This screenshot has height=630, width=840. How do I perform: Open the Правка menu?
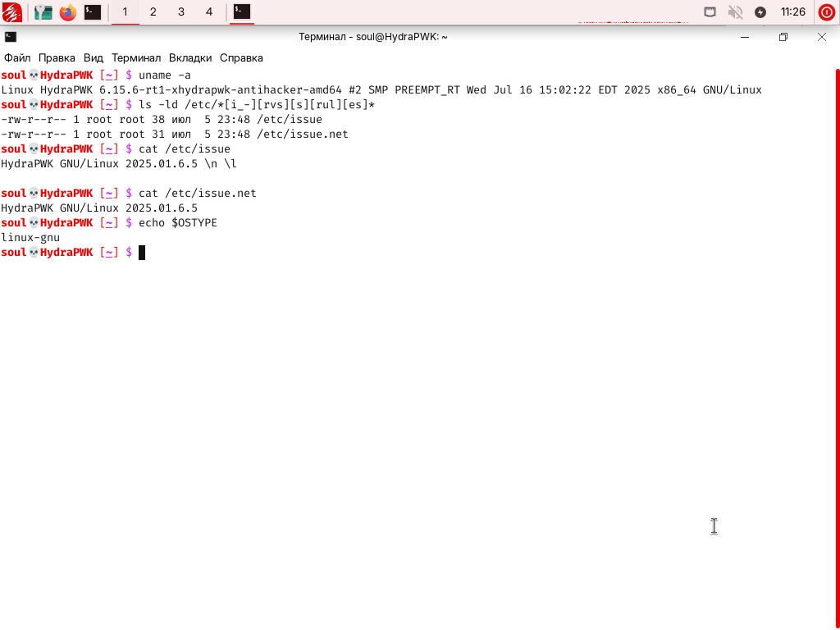click(x=57, y=58)
